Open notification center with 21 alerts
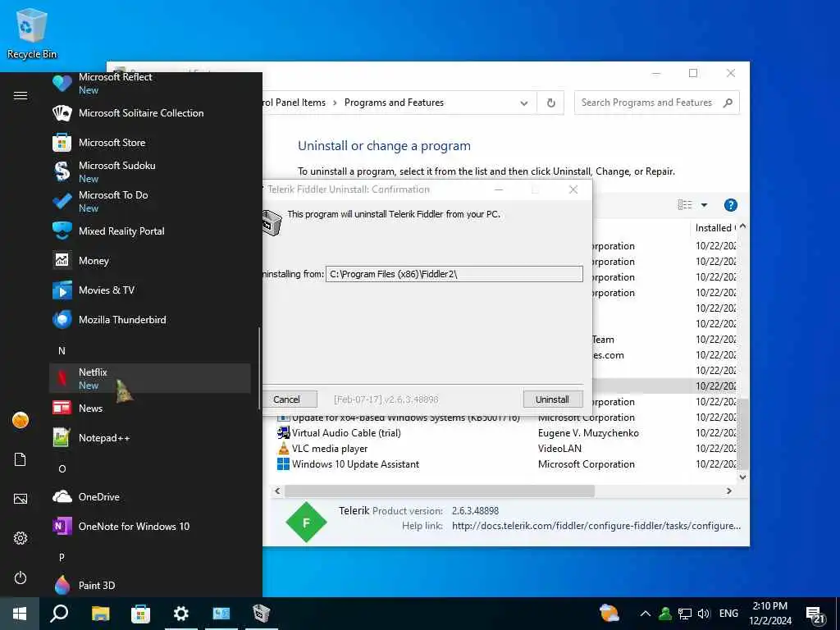840x630 pixels. click(815, 614)
